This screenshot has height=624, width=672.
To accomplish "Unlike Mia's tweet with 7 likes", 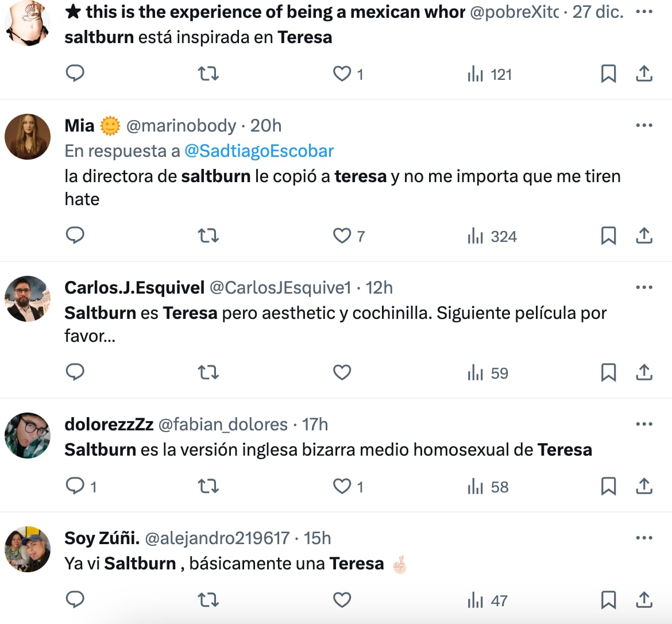I will (342, 236).
